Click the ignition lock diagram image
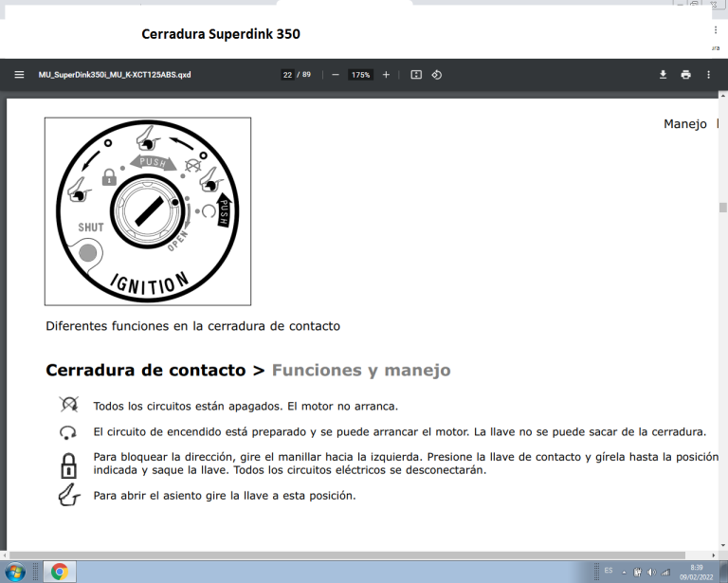Viewport: 728px width, 583px height. click(148, 211)
